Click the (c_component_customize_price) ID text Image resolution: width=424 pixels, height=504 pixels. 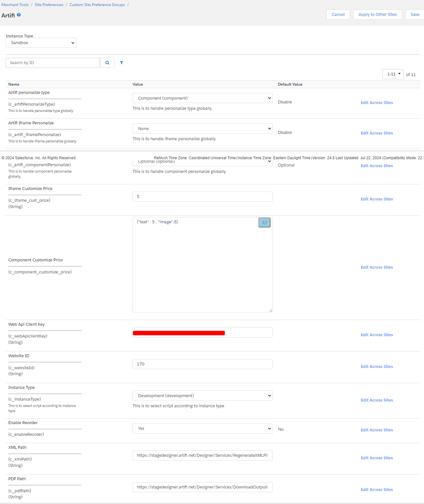[40, 272]
